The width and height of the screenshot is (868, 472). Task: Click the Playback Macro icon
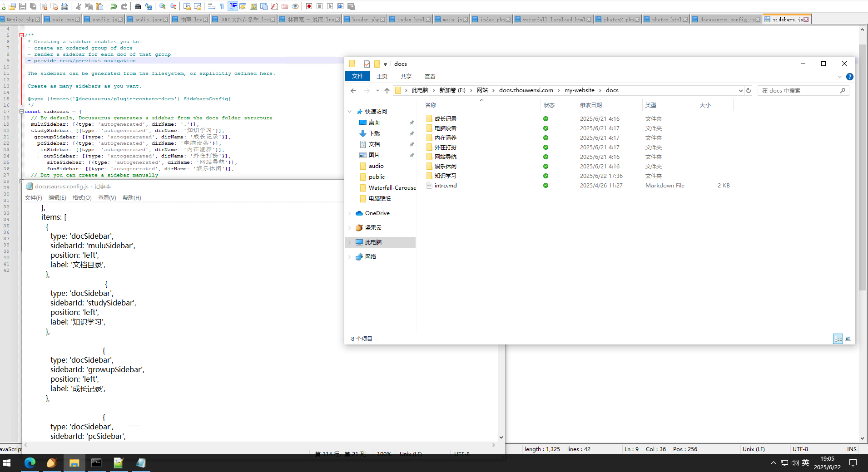click(330, 6)
